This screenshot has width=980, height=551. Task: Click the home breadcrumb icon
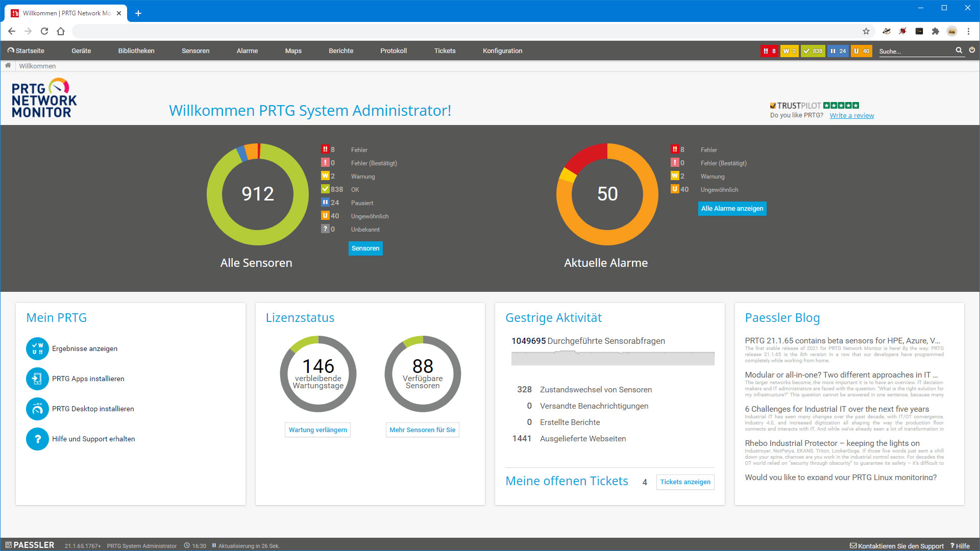tap(8, 66)
